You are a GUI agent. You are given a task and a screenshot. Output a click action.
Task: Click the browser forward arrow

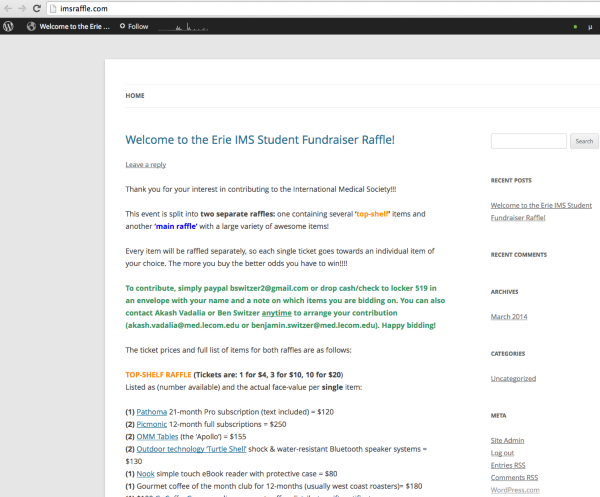tap(23, 8)
